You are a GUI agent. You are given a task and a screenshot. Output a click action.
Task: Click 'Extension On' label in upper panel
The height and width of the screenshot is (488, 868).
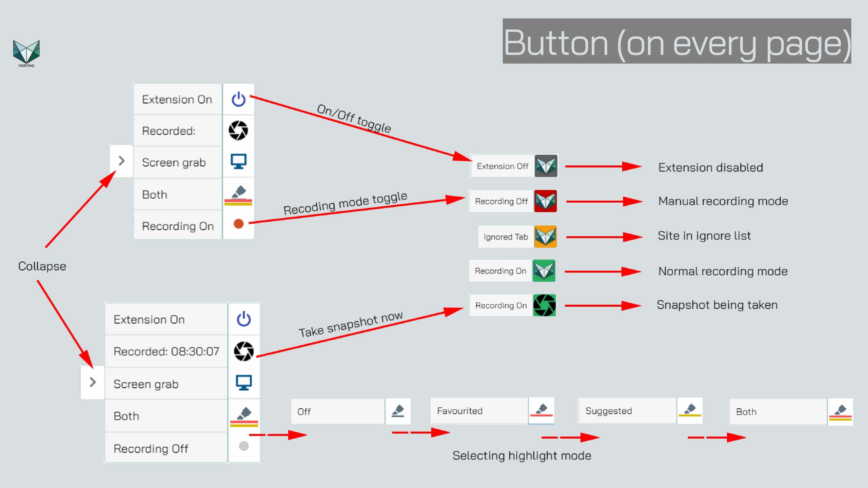pos(177,99)
